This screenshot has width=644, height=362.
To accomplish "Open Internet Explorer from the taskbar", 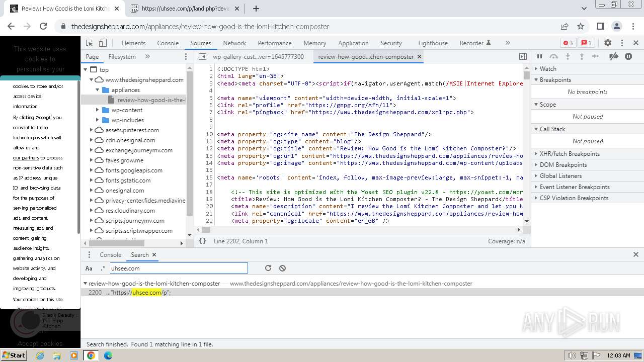I will [40, 355].
